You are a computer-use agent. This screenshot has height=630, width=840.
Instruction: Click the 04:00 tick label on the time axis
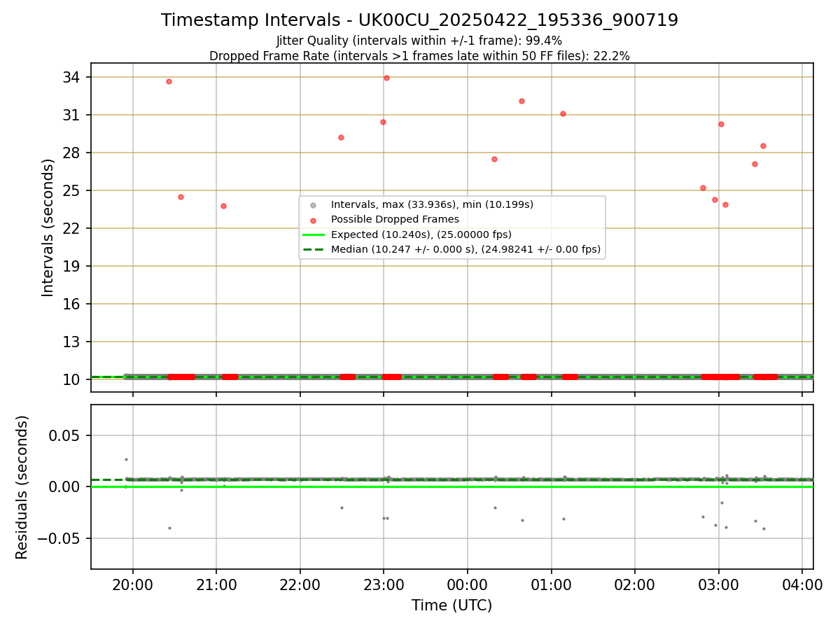(802, 585)
